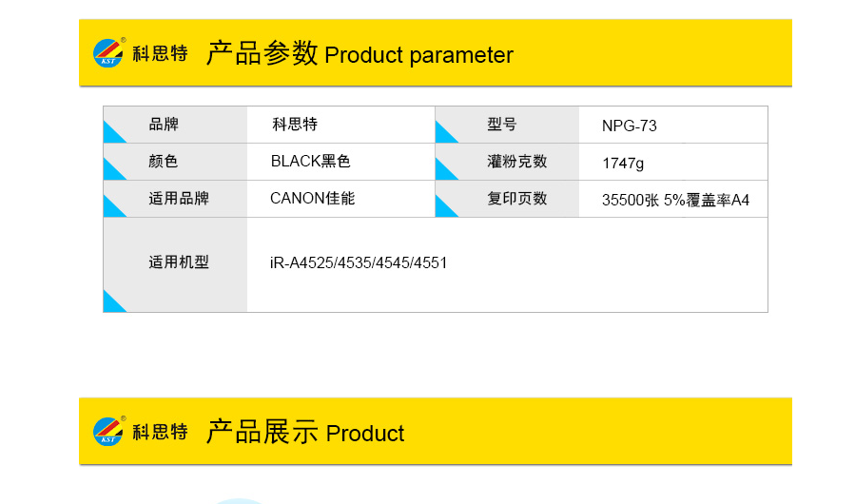Click the blue triangle beside 颜色 label

(x=114, y=169)
